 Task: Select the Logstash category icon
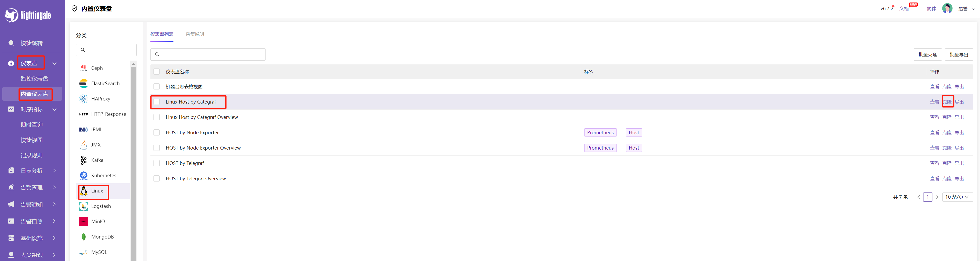pyautogui.click(x=84, y=206)
